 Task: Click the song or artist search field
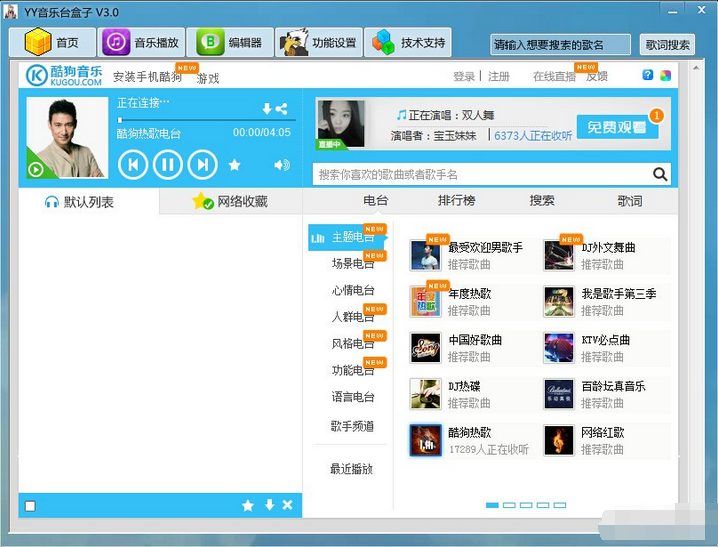click(480, 174)
